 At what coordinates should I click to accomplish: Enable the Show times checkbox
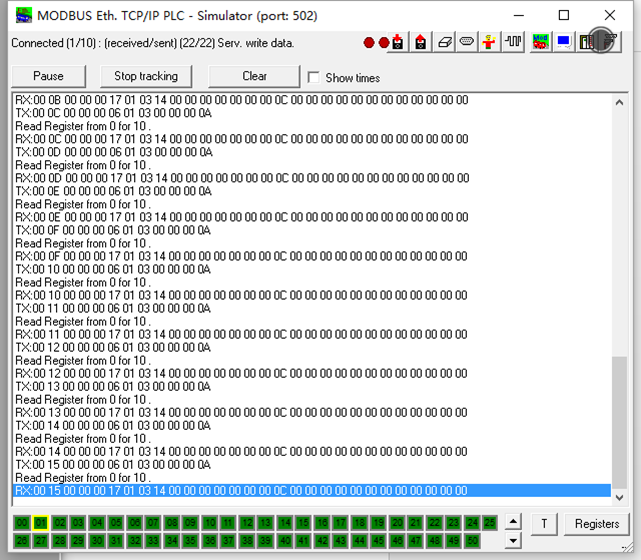tap(314, 78)
